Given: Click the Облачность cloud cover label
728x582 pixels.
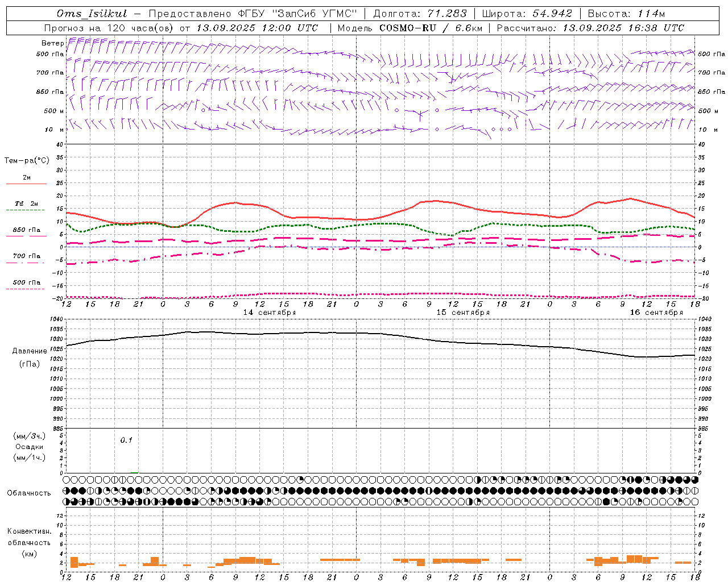Looking at the screenshot, I should click(x=29, y=493).
